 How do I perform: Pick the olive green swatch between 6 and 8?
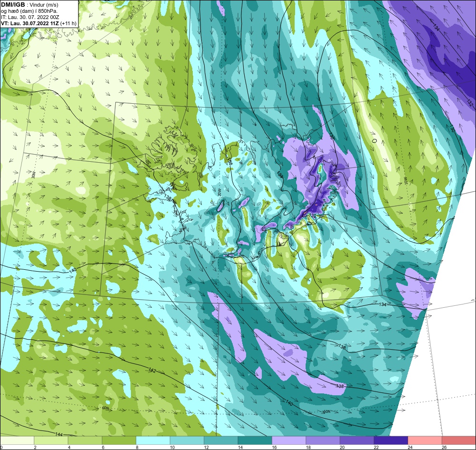tap(119, 440)
